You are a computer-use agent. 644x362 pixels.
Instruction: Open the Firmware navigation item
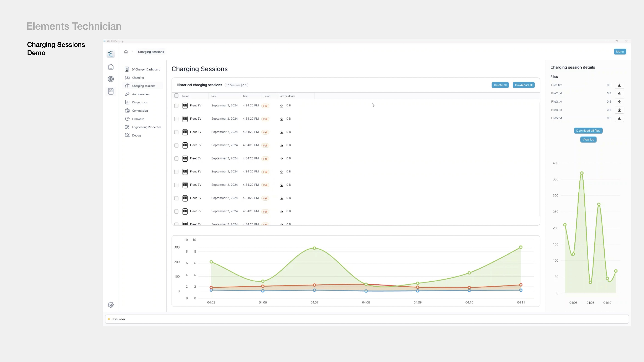(x=138, y=119)
